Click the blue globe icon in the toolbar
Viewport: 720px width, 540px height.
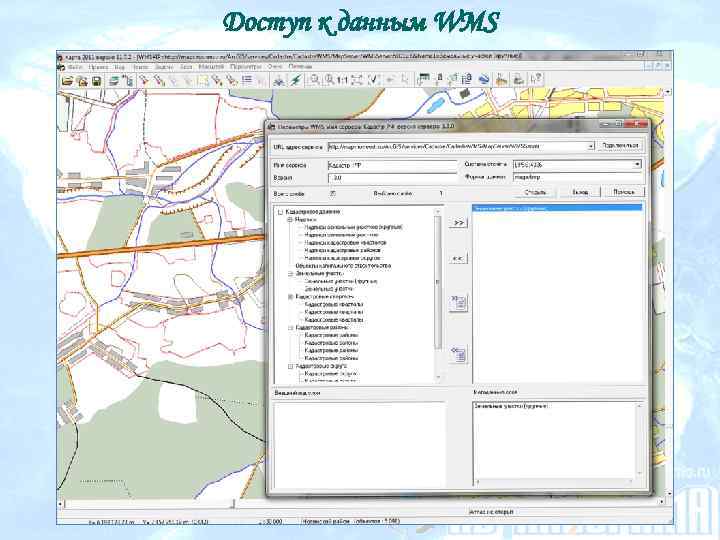click(x=484, y=79)
